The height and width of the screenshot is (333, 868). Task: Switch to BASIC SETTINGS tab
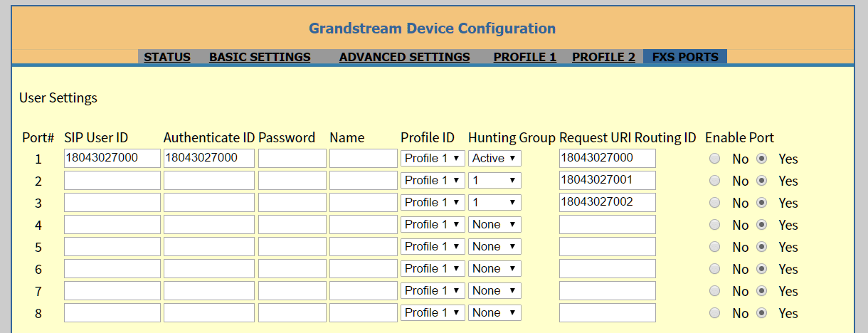click(x=260, y=57)
